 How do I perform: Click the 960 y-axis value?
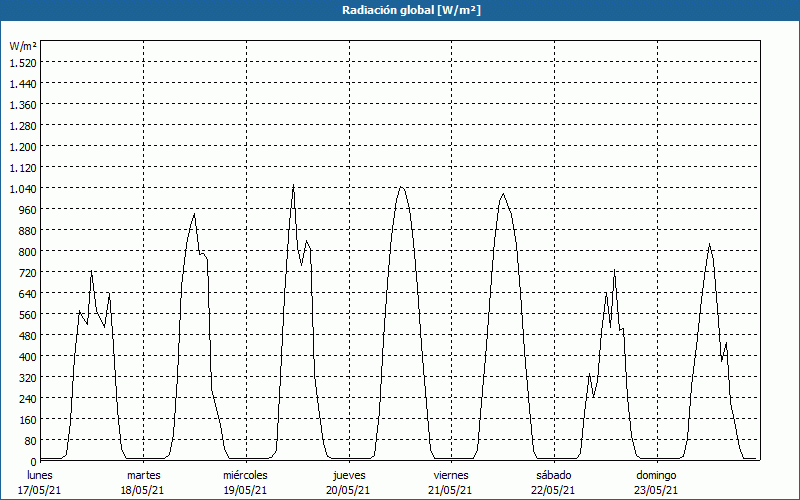[x=27, y=210]
